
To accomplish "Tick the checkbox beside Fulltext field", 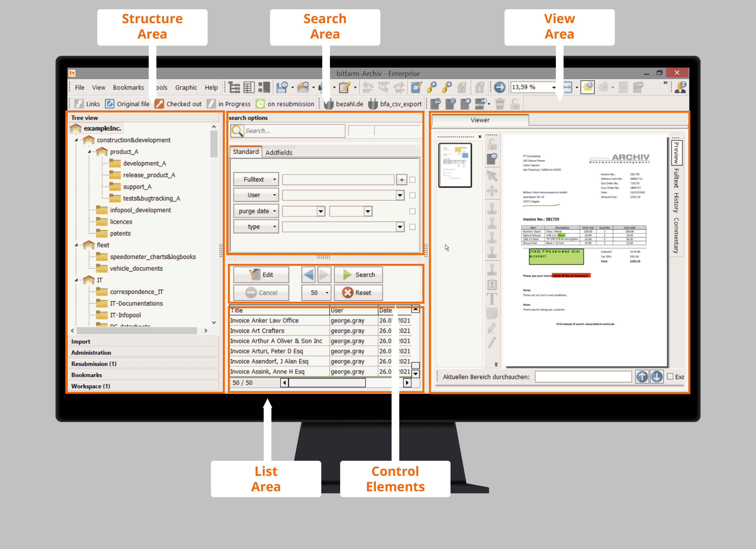I will click(412, 179).
